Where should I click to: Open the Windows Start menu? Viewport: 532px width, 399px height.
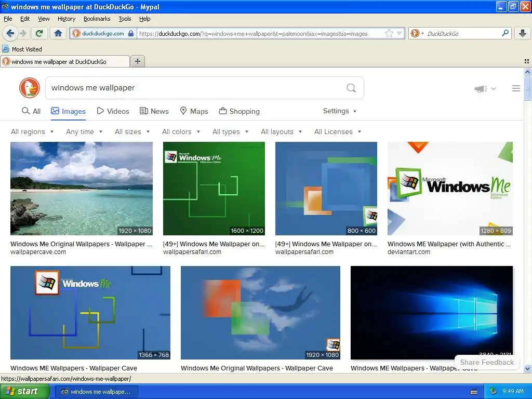pos(25,391)
